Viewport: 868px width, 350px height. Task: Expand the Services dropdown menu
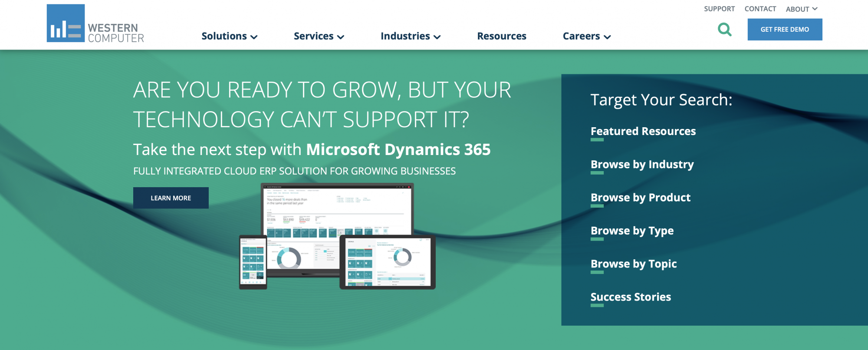319,36
